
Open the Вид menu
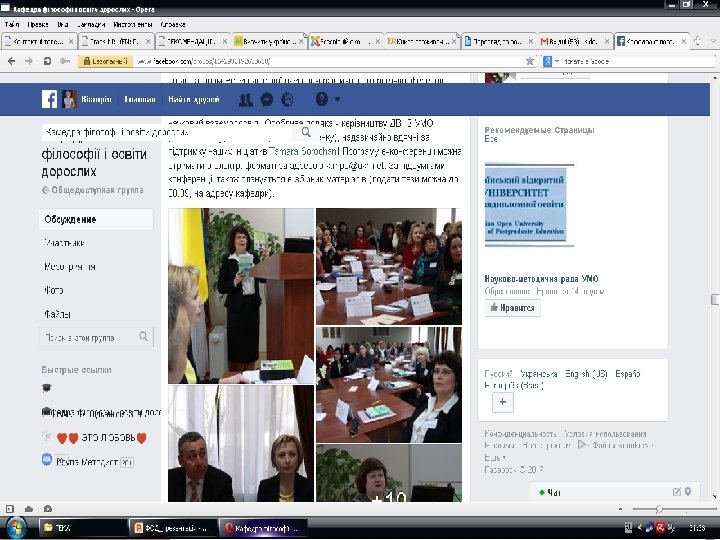pyautogui.click(x=63, y=24)
